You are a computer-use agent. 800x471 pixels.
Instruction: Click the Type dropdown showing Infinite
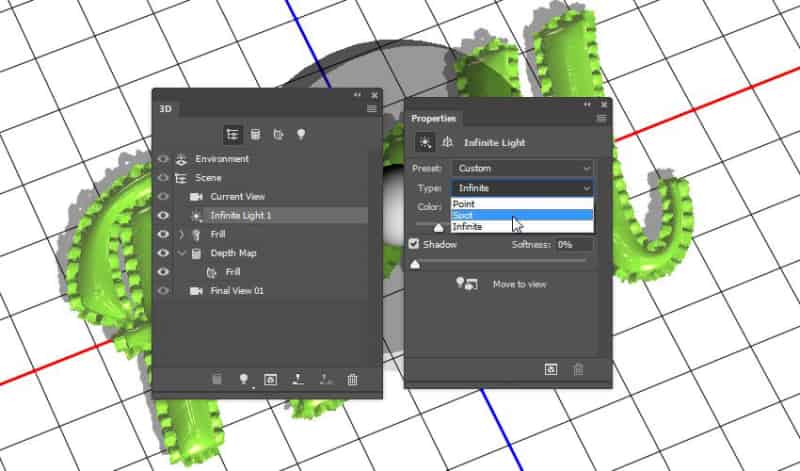tap(523, 188)
